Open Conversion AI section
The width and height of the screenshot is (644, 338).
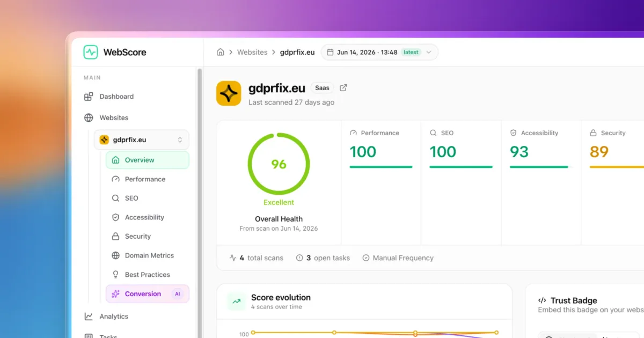pos(148,293)
